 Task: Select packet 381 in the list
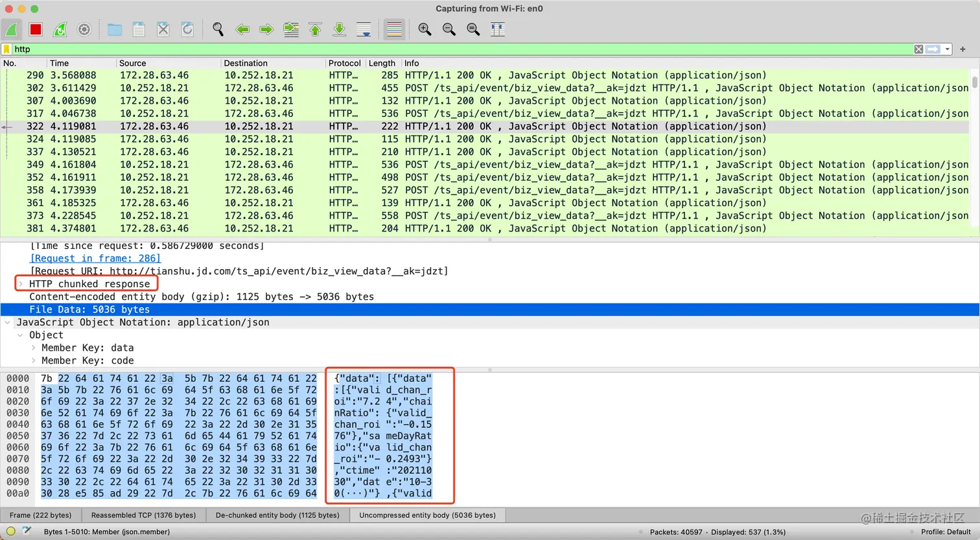(486, 229)
